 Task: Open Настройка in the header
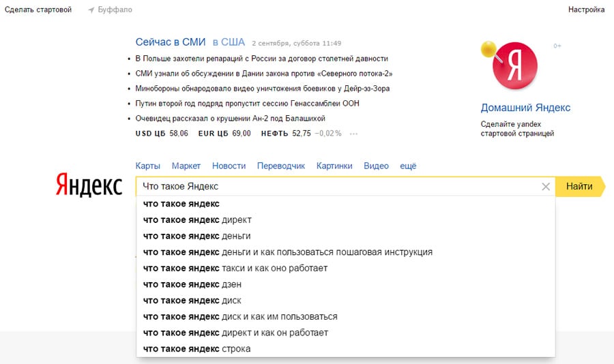pyautogui.click(x=586, y=10)
